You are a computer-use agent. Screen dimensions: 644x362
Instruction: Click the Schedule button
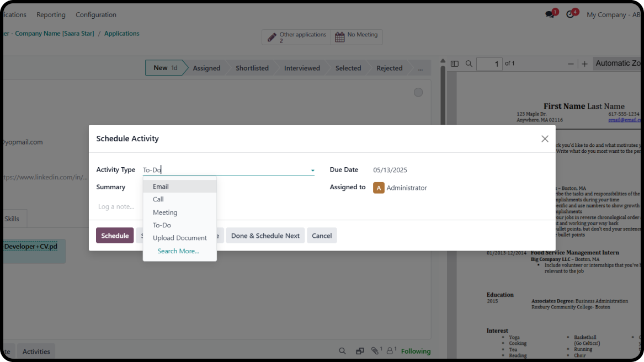click(x=115, y=236)
